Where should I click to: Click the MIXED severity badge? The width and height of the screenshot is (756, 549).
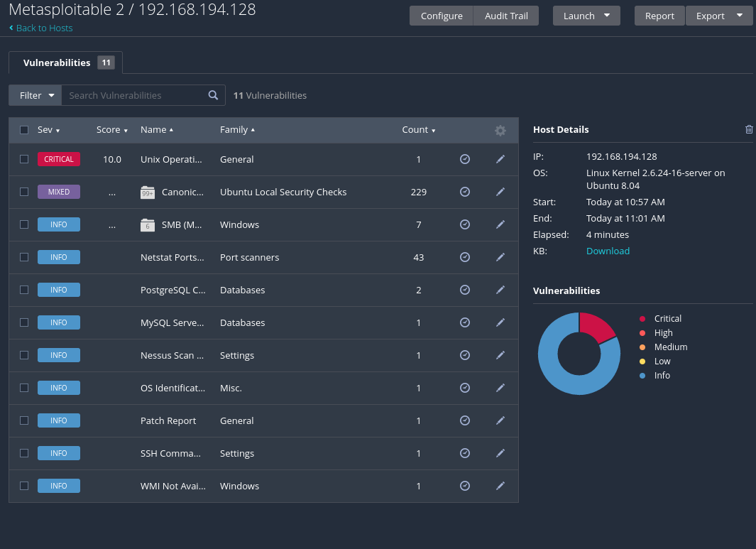[x=59, y=192]
